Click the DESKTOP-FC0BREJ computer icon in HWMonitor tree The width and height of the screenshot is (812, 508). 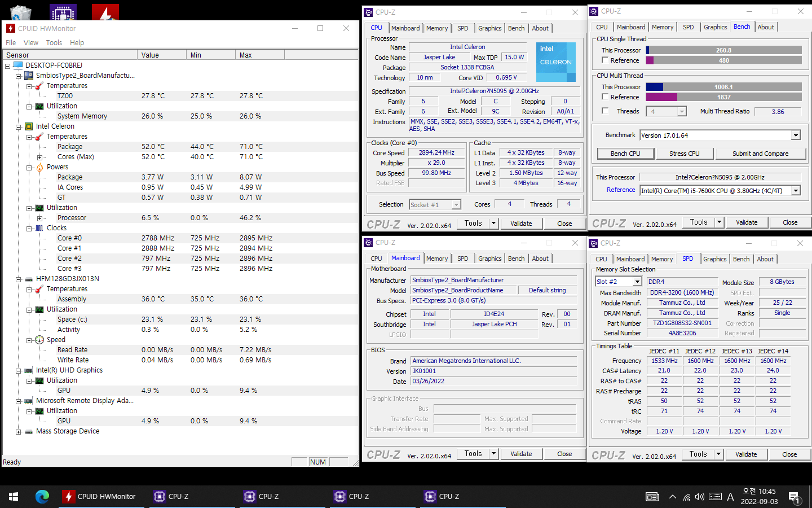18,65
